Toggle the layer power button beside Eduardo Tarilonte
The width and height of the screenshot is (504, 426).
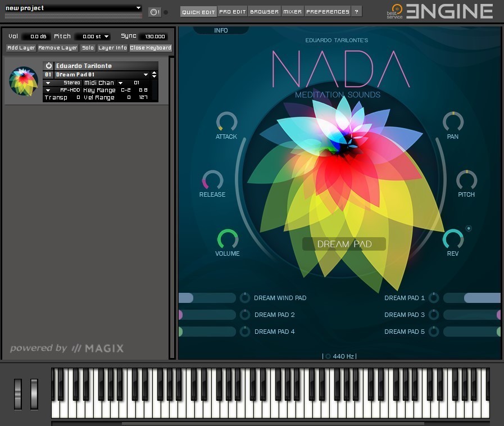point(49,66)
